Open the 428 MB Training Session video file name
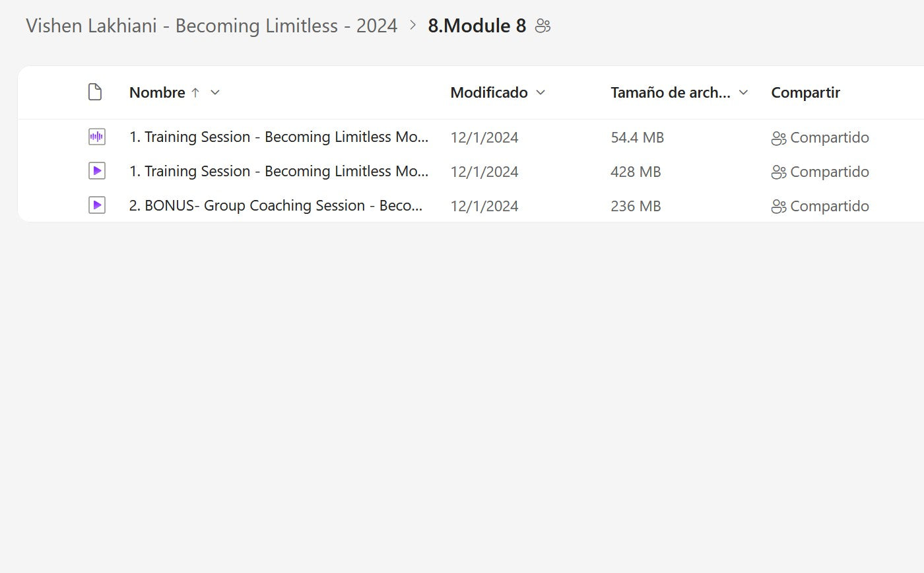The height and width of the screenshot is (573, 924). tap(279, 172)
